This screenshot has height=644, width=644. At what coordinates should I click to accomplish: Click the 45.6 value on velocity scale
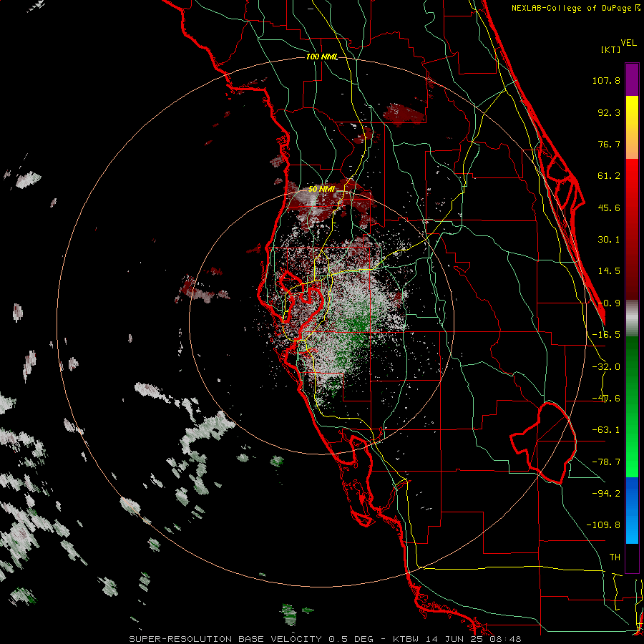[x=609, y=208]
